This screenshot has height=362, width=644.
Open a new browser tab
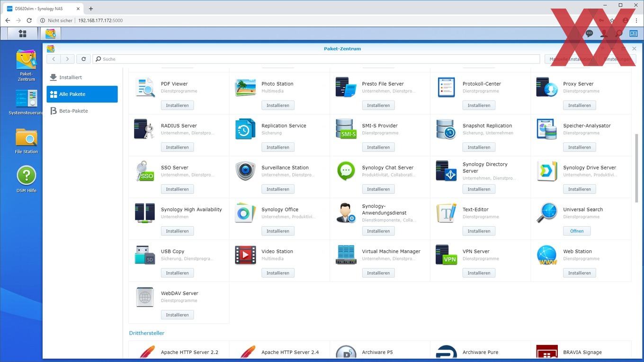coord(90,9)
